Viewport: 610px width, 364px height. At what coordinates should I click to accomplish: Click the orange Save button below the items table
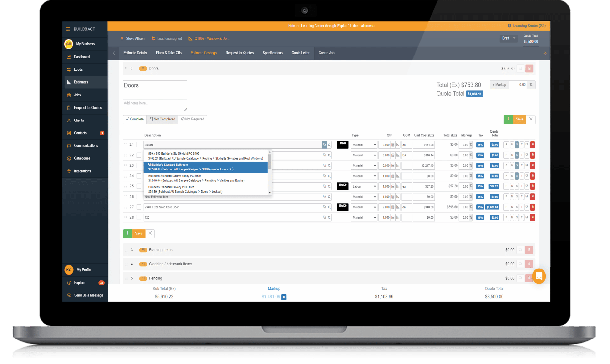tap(139, 234)
